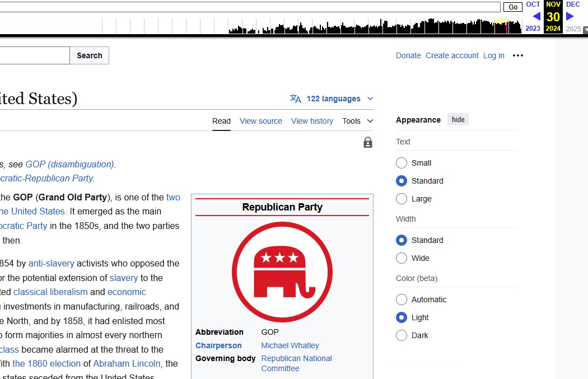Click the Wayback URL input field
Viewport: 588px width, 379px height.
[x=250, y=7]
